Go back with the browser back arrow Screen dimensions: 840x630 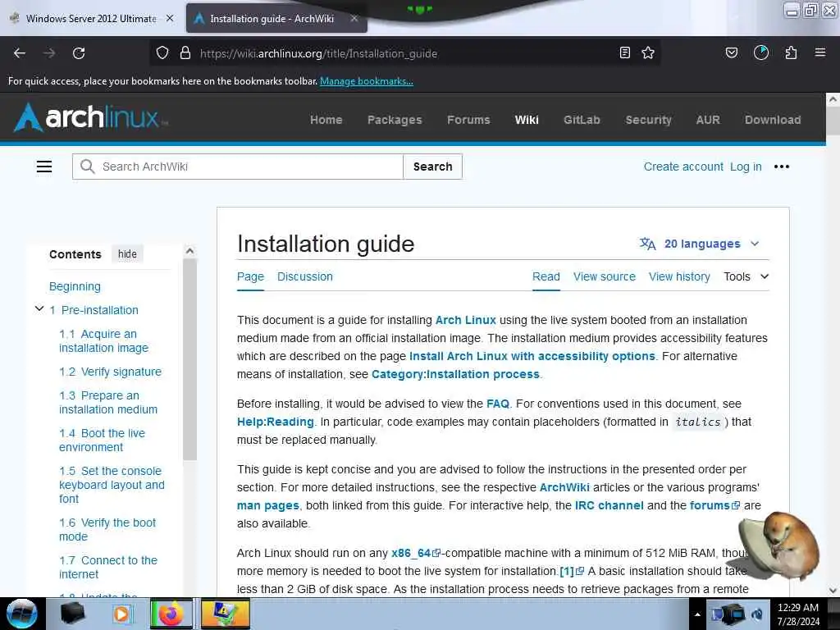tap(20, 53)
